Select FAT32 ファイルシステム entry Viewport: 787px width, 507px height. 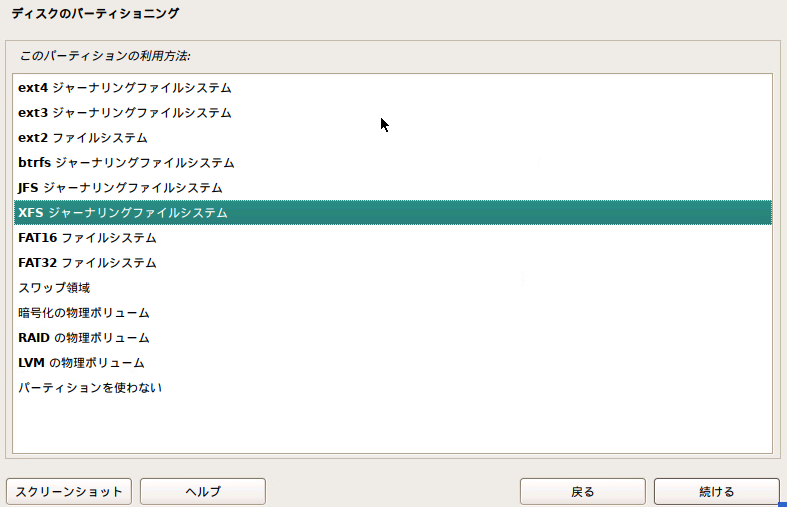click(x=392, y=263)
